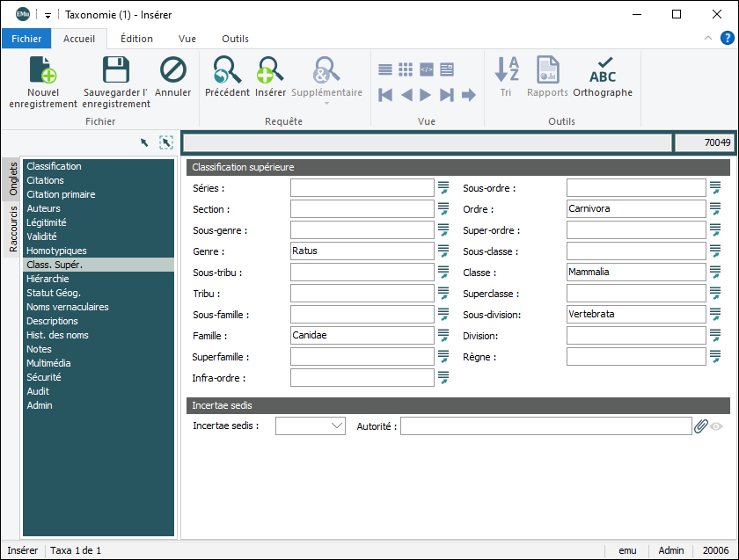Click the Insérer query icon

270,70
